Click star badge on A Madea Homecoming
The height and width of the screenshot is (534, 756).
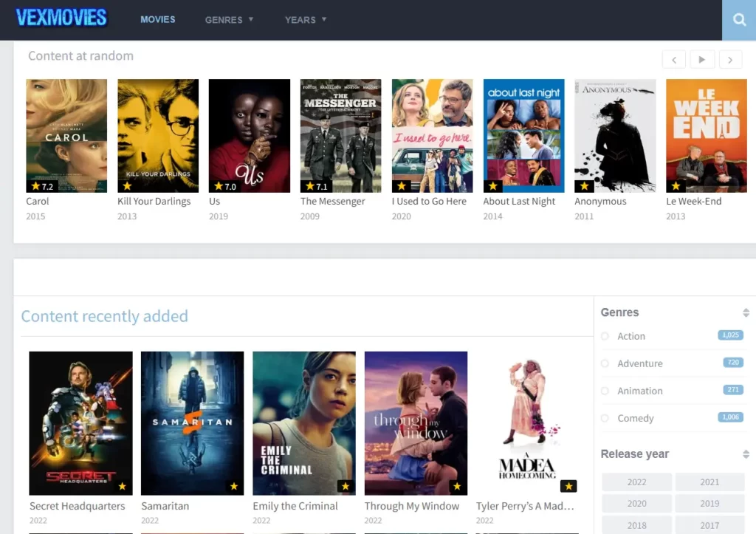coord(568,486)
